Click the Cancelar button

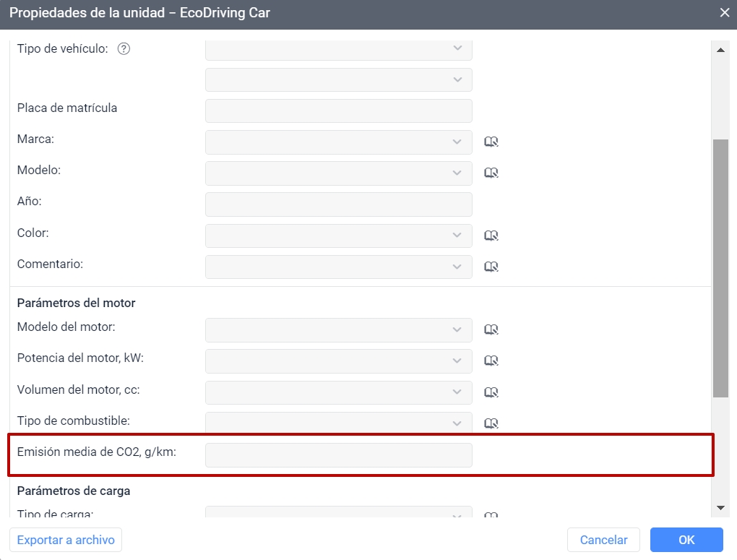[603, 540]
